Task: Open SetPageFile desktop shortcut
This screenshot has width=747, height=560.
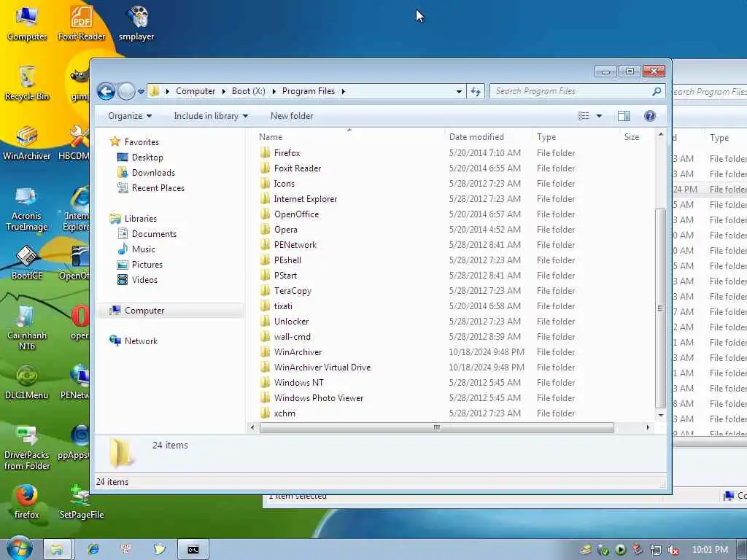Action: click(82, 502)
